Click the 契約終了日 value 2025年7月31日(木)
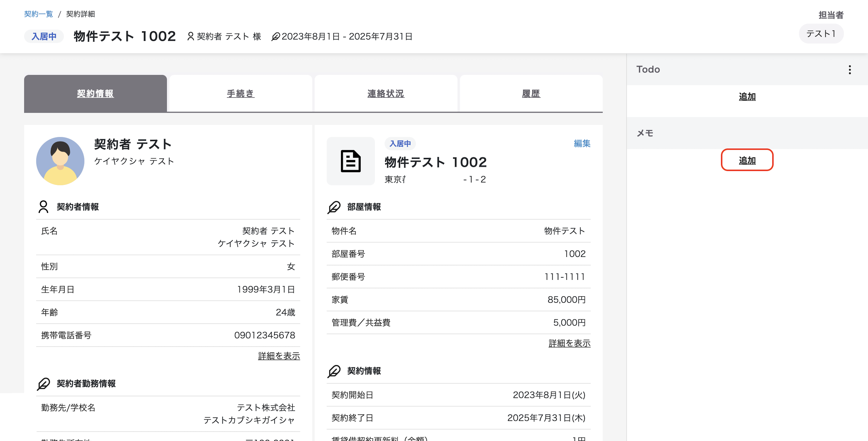This screenshot has height=441, width=868. pos(546,418)
